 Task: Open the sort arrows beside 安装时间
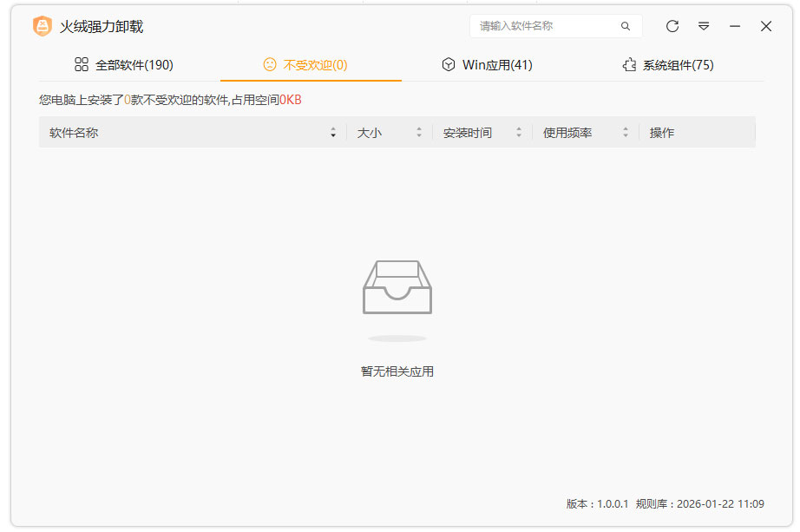pyautogui.click(x=519, y=132)
